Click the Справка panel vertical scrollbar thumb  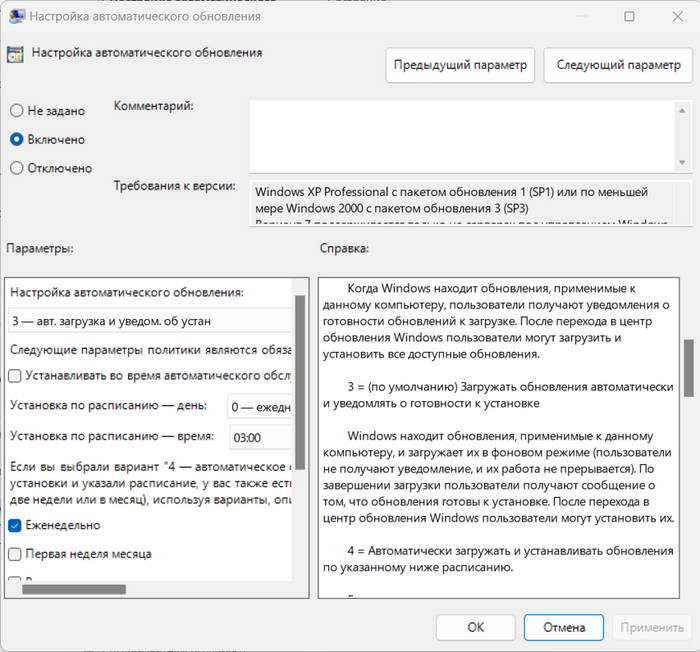689,368
